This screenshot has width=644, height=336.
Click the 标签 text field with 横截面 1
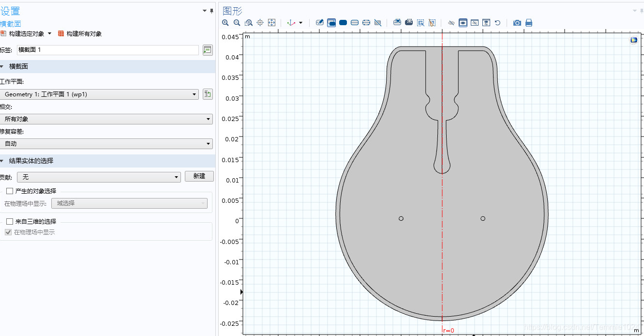pyautogui.click(x=107, y=50)
